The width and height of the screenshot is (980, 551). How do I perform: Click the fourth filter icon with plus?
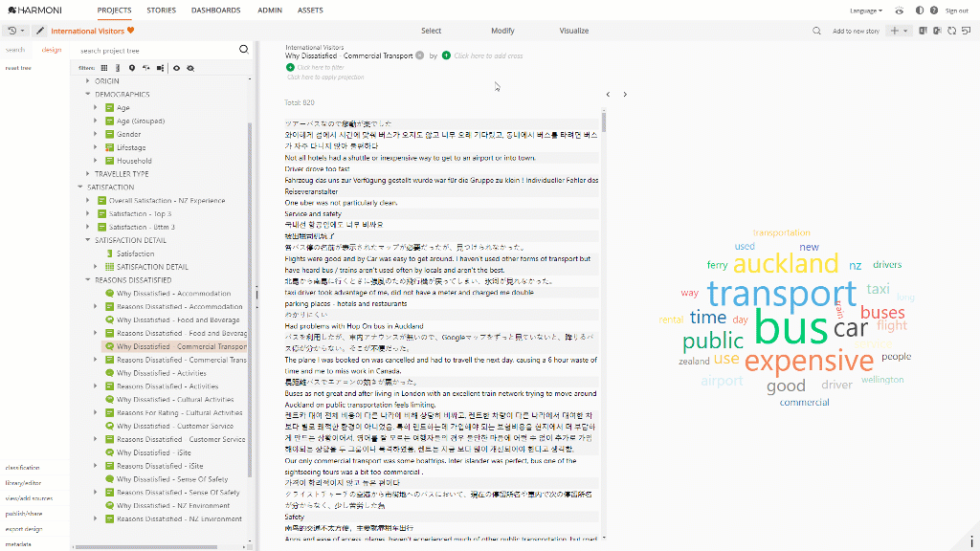(145, 68)
